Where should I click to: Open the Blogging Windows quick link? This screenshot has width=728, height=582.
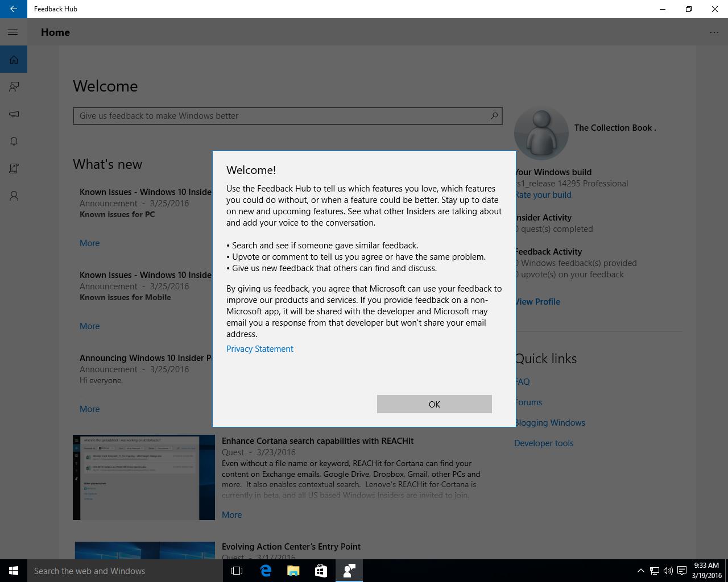pyautogui.click(x=550, y=423)
